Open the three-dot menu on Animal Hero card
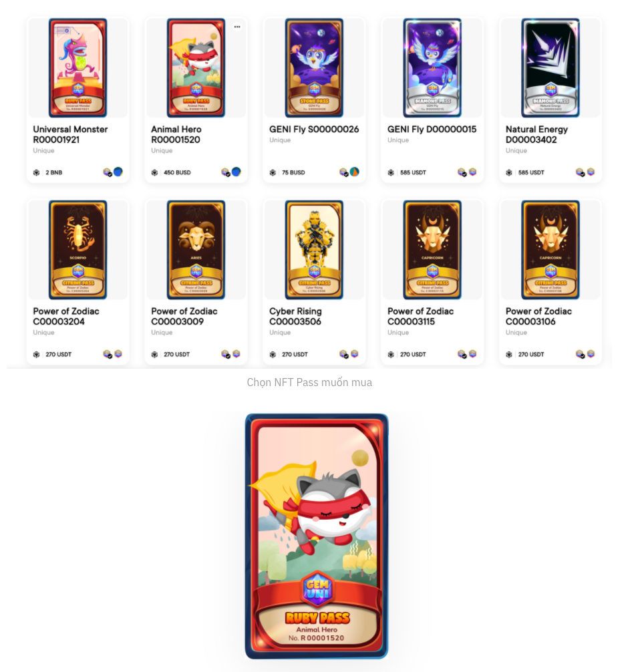632x672 pixels. pyautogui.click(x=237, y=27)
